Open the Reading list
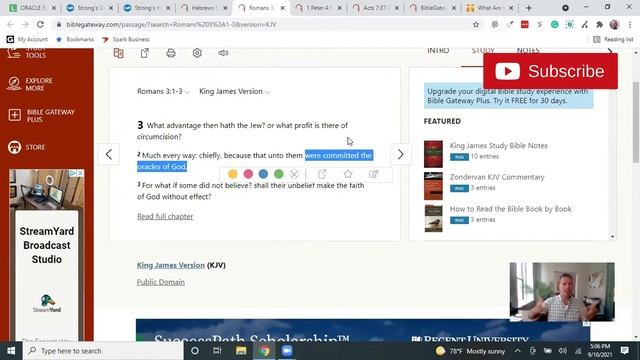The image size is (640, 360). [613, 39]
